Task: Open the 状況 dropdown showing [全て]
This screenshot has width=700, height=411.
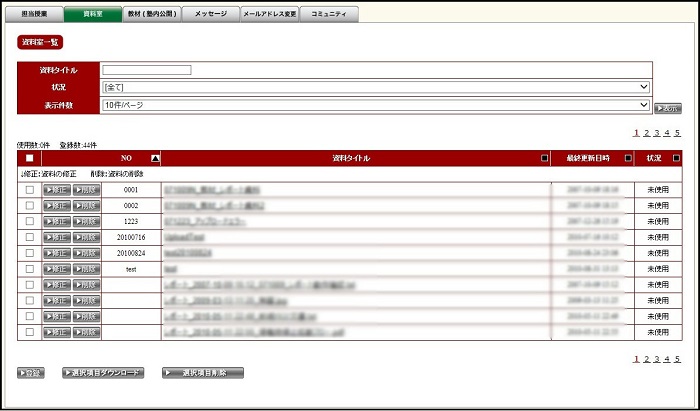Action: [375, 88]
